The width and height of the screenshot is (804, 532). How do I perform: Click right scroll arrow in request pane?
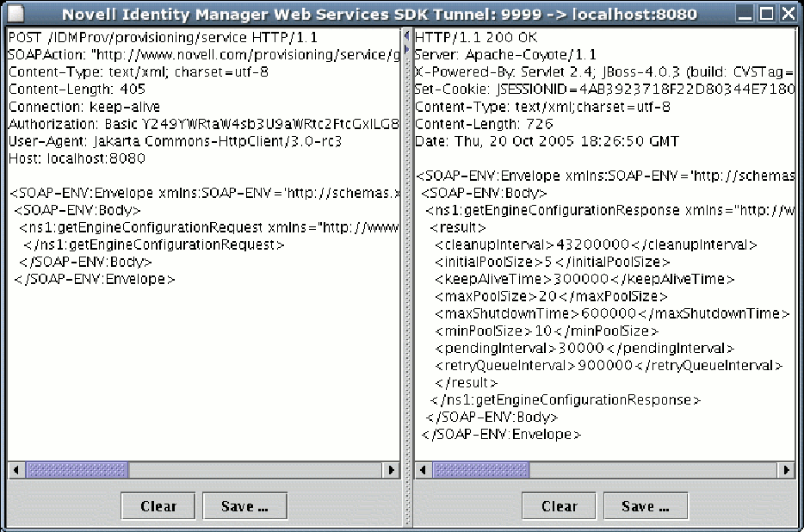coord(391,469)
